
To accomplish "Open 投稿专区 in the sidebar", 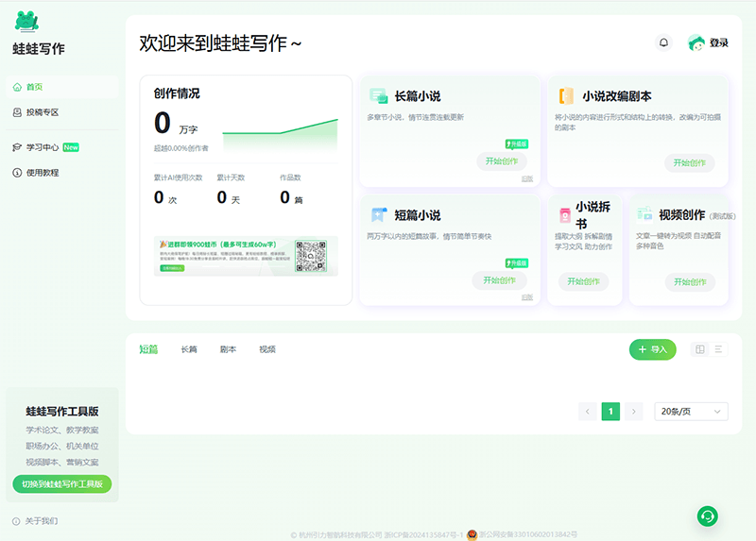I will pos(42,112).
